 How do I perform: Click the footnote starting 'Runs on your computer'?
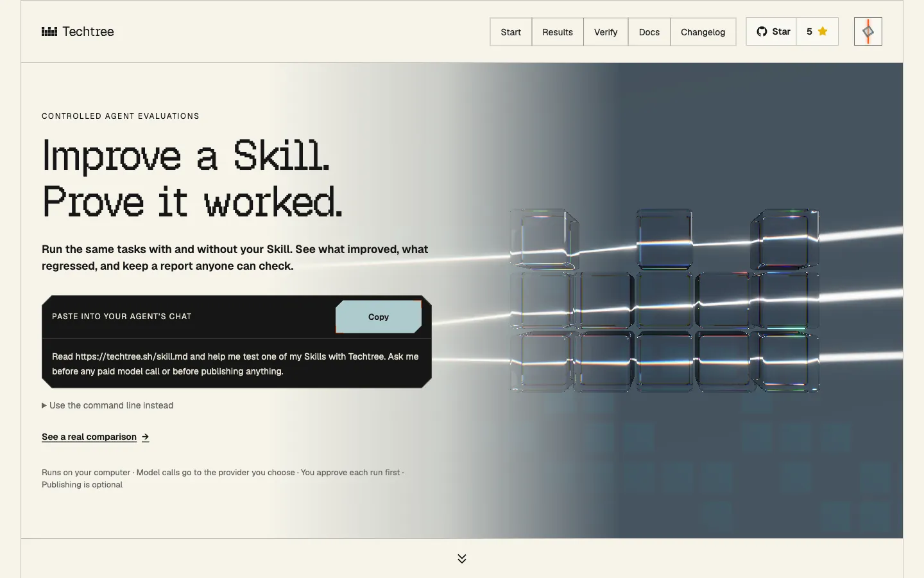[x=223, y=478]
